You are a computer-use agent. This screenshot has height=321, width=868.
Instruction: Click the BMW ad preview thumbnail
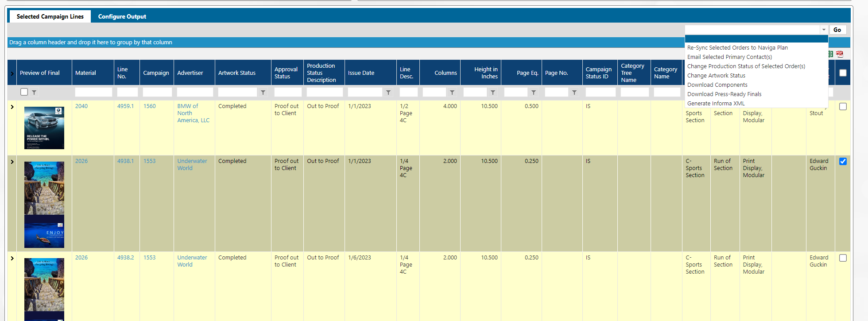point(44,128)
